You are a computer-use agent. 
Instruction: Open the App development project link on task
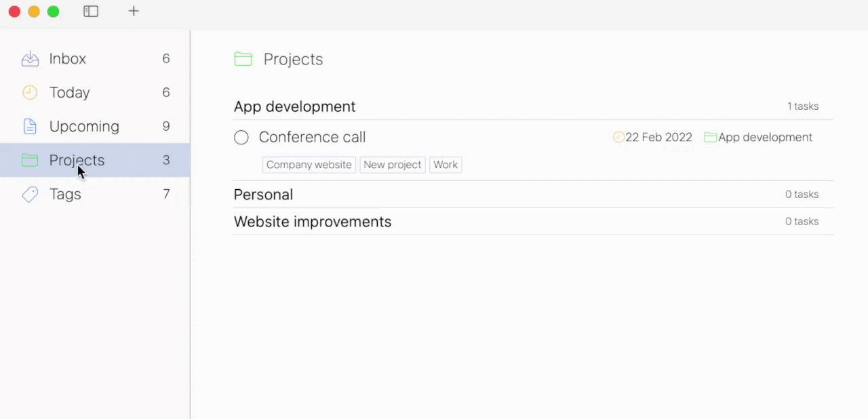tap(758, 137)
